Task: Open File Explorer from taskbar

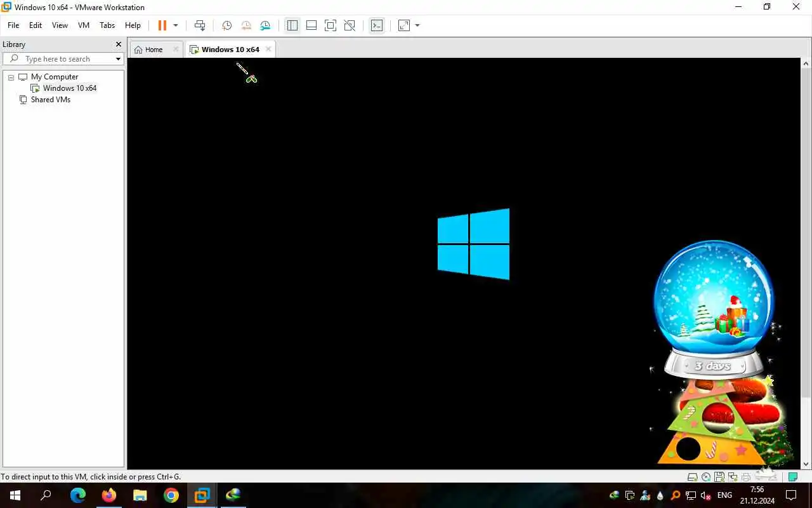Action: click(x=140, y=495)
